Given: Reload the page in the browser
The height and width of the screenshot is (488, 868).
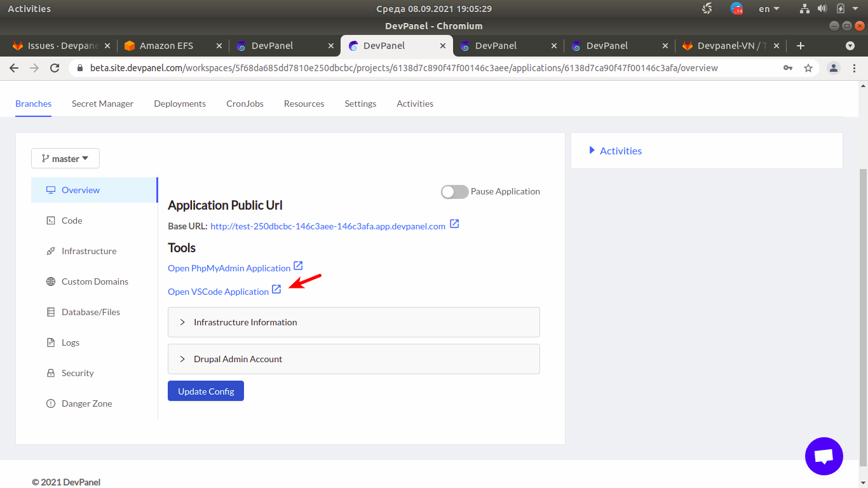Looking at the screenshot, I should tap(55, 68).
